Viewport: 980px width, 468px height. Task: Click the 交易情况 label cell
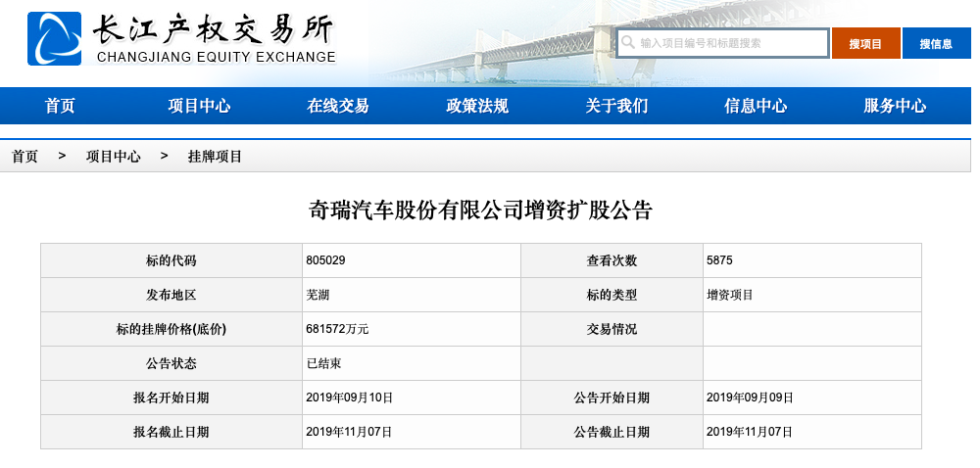(612, 329)
